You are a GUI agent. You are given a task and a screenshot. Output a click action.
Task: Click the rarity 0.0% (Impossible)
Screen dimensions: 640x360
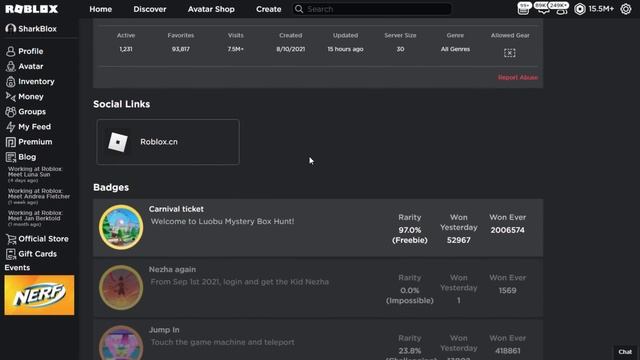click(410, 296)
